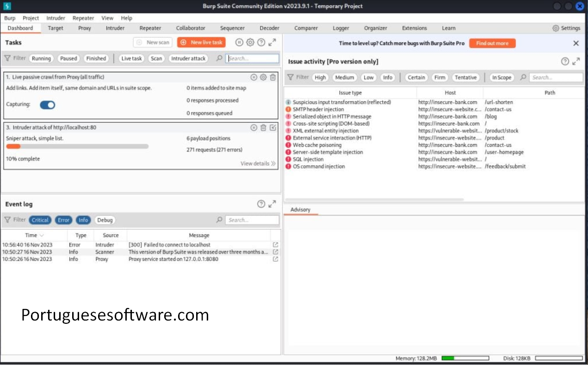The height and width of the screenshot is (365, 588).
Task: Toggle the Capturing switch off
Action: 47,105
